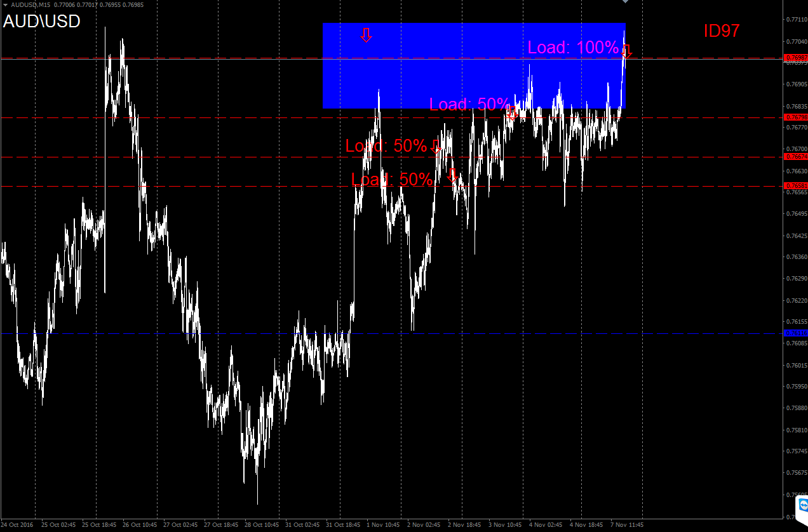Click the 28 Oct 10:45 time axis label
The image size is (808, 532).
261,525
